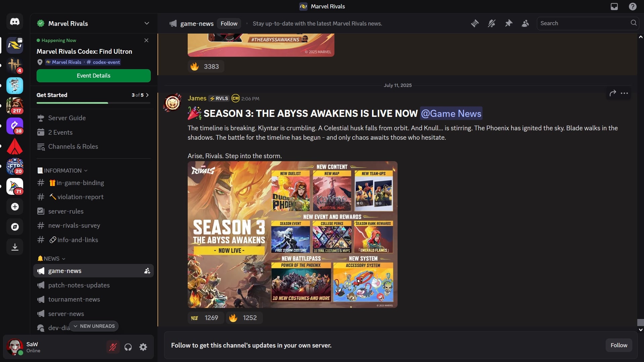The height and width of the screenshot is (362, 644).
Task: Click Follow button in channel header
Action: click(x=229, y=24)
